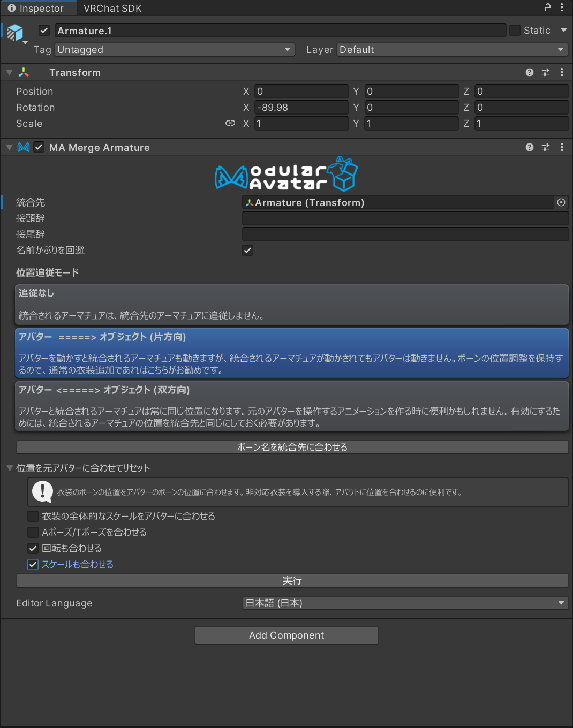Click the Position Y field
Viewport: 573px width, 728px height.
point(412,92)
